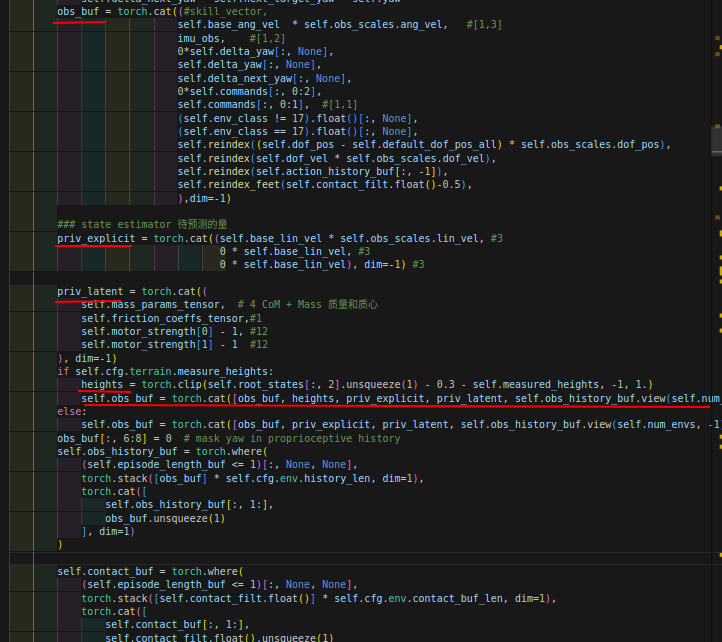Click 'priv_explicit' in the 'priv_explicit = torch.cat((' line
Image resolution: width=722 pixels, height=642 pixels.
click(96, 239)
